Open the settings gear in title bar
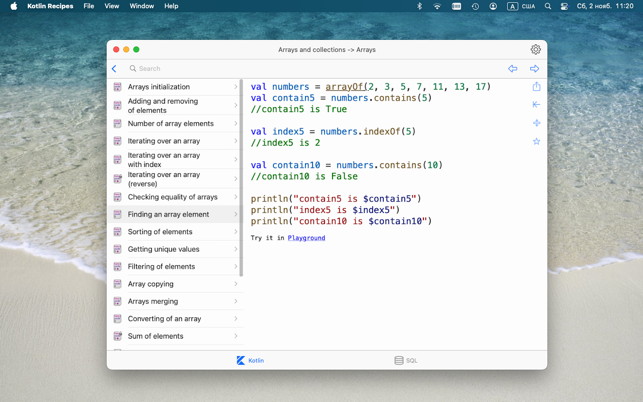This screenshot has width=643, height=402. pyautogui.click(x=535, y=50)
